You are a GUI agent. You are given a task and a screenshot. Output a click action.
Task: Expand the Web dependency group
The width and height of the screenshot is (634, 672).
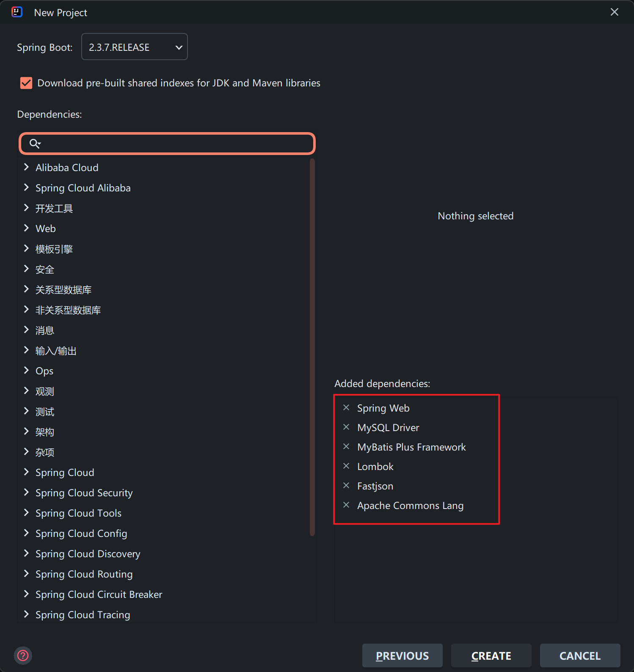click(26, 228)
